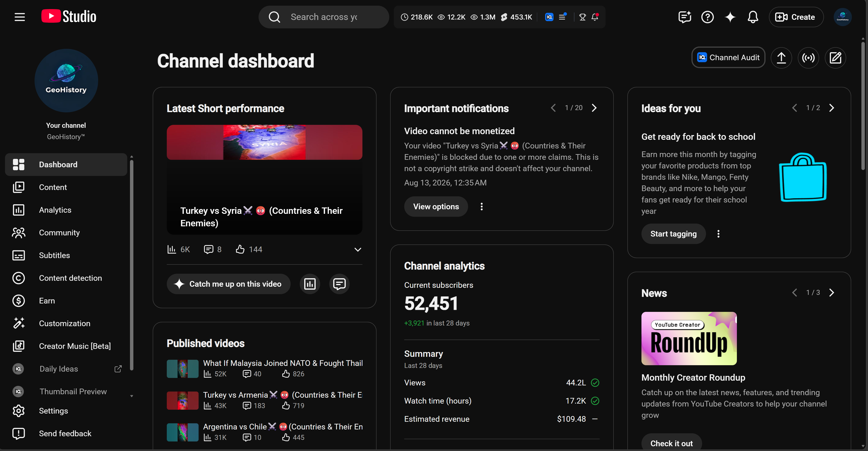Focus the Search across your channel field

coord(324,17)
